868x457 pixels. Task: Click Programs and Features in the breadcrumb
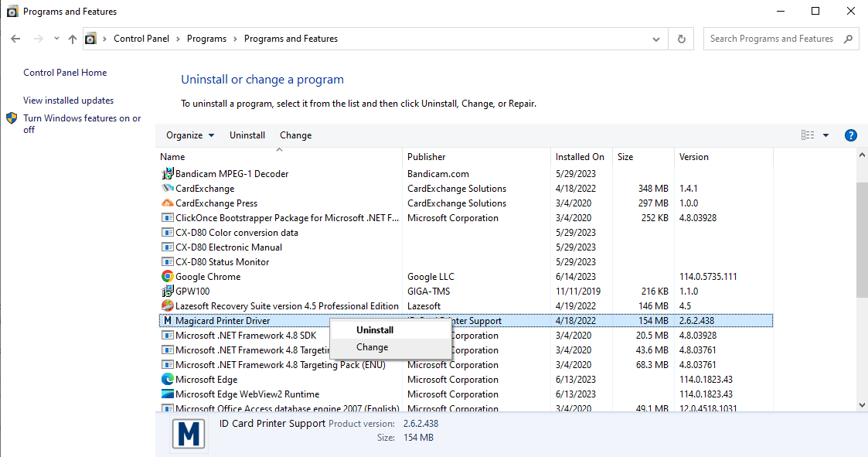(x=291, y=39)
